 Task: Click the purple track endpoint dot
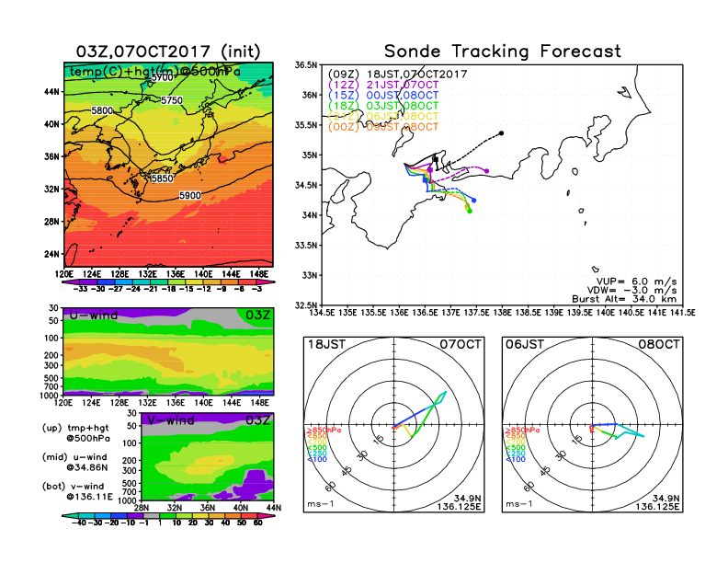486,171
